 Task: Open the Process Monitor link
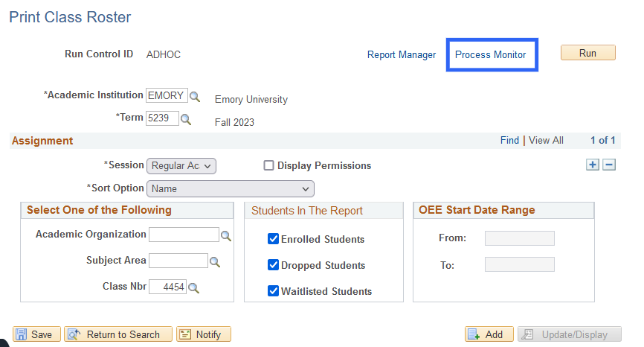pos(490,54)
